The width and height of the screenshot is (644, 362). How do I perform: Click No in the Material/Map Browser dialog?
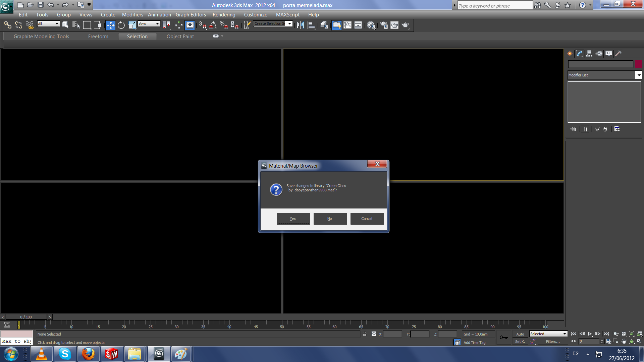[x=330, y=219]
